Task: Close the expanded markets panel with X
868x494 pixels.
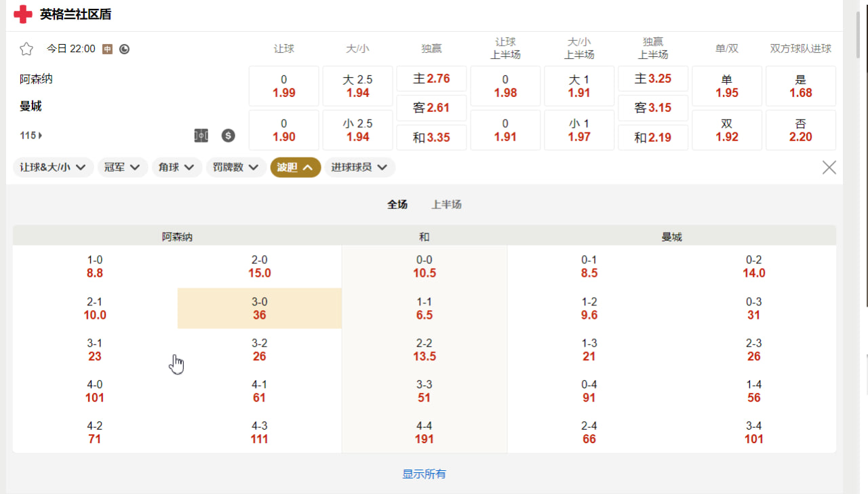Action: coord(829,168)
